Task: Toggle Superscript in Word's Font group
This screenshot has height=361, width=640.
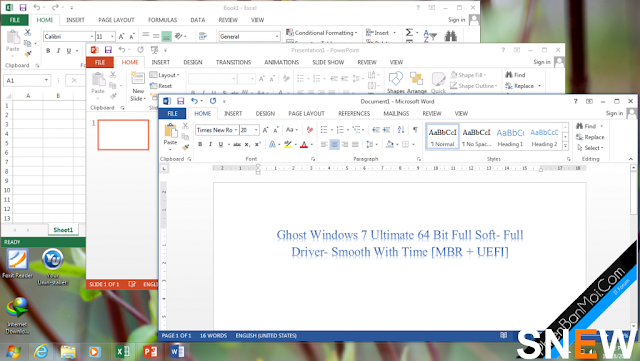Action: click(x=258, y=144)
